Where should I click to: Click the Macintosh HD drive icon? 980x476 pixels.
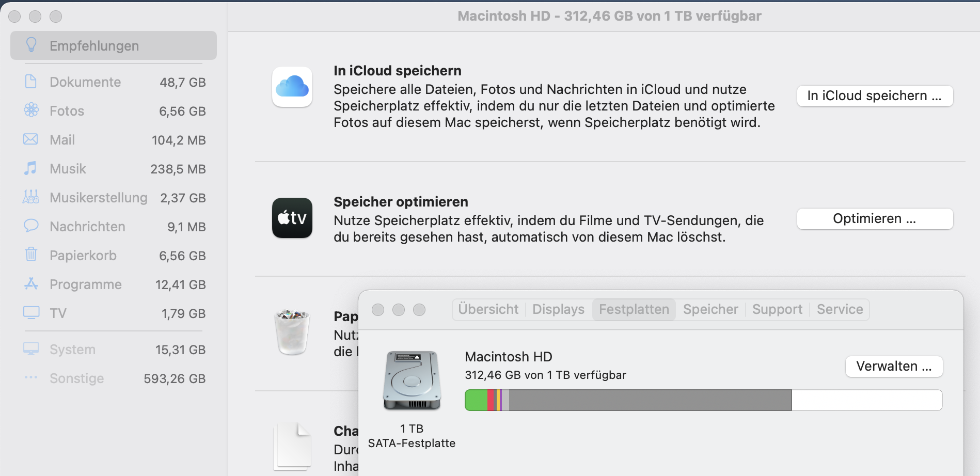click(412, 380)
